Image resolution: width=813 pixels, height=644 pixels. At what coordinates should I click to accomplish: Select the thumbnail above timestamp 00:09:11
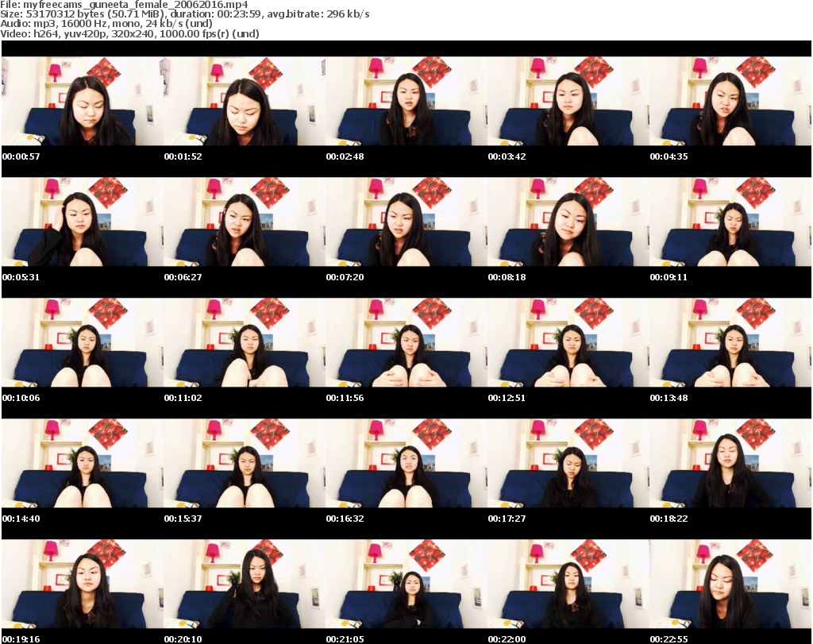[730, 222]
